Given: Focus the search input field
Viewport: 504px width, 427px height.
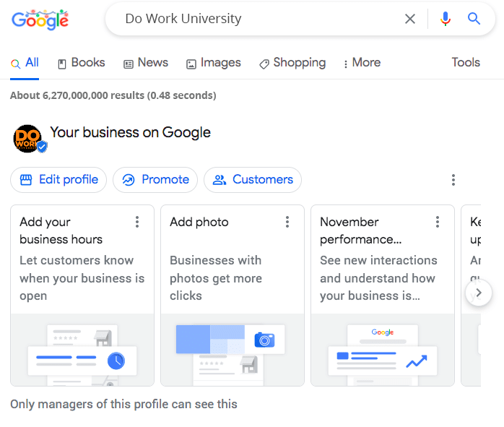Looking at the screenshot, I should [253, 19].
